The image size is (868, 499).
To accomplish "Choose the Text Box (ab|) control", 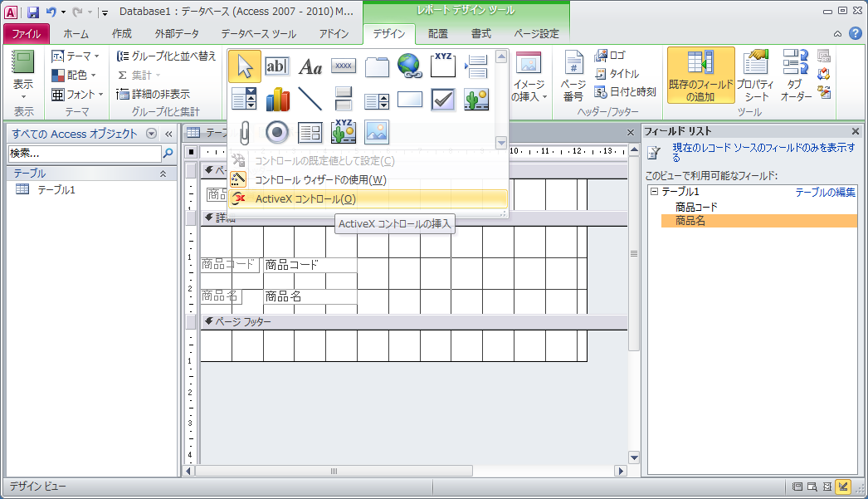I will 277,66.
